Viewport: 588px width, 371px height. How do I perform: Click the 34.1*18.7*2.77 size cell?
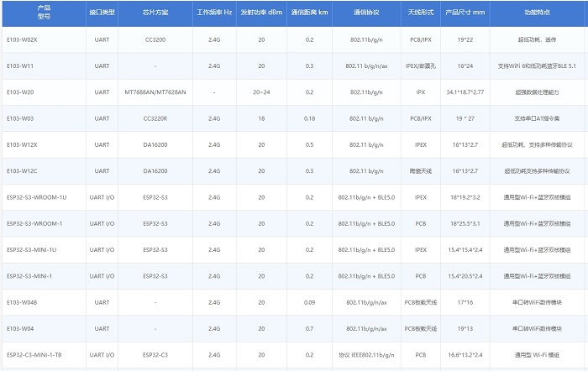tap(465, 92)
